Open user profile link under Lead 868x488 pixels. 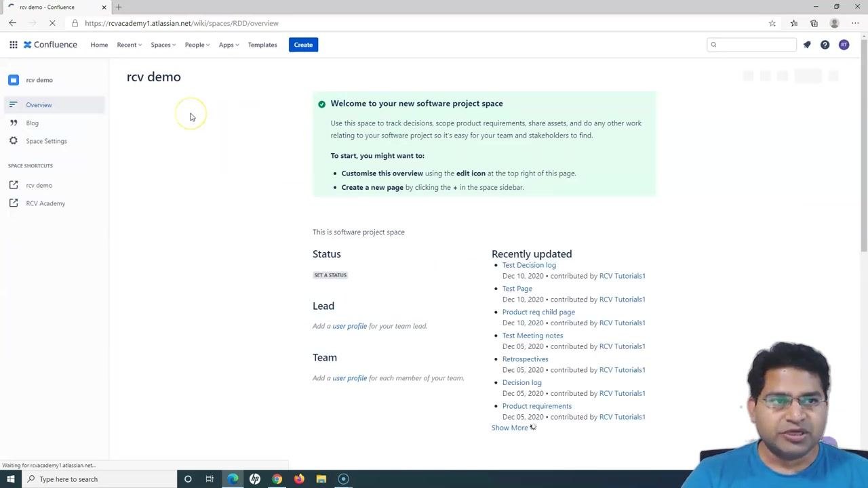tap(349, 326)
